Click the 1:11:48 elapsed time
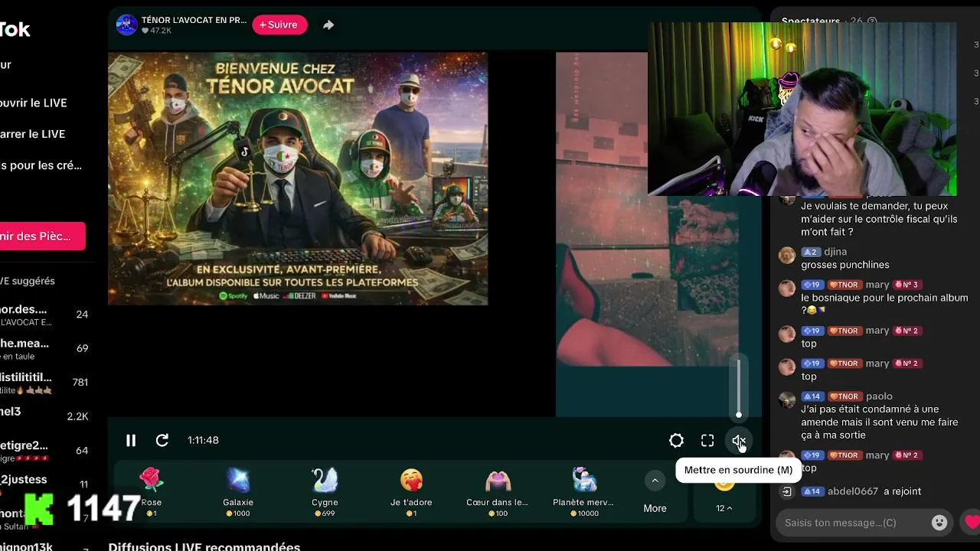 tap(203, 440)
